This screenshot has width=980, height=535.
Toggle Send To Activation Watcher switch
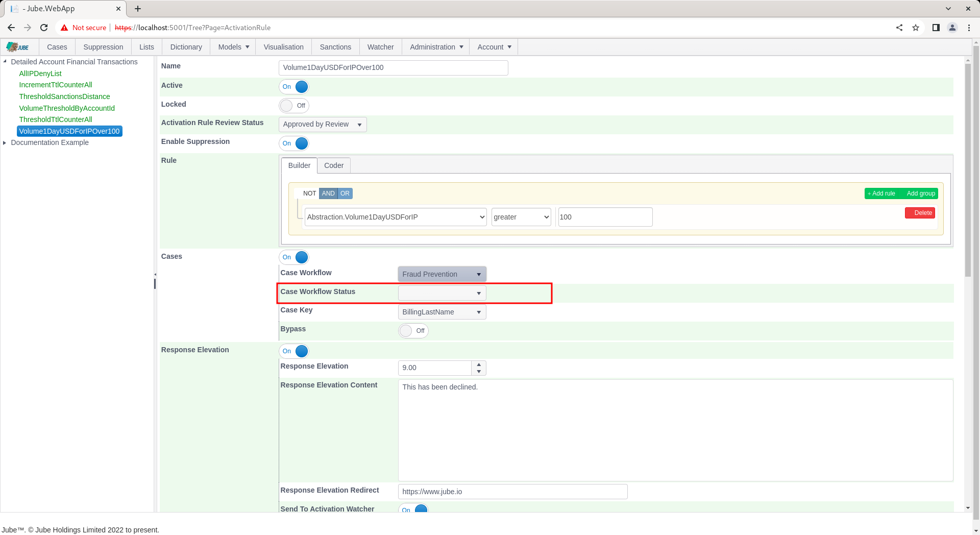[413, 508]
